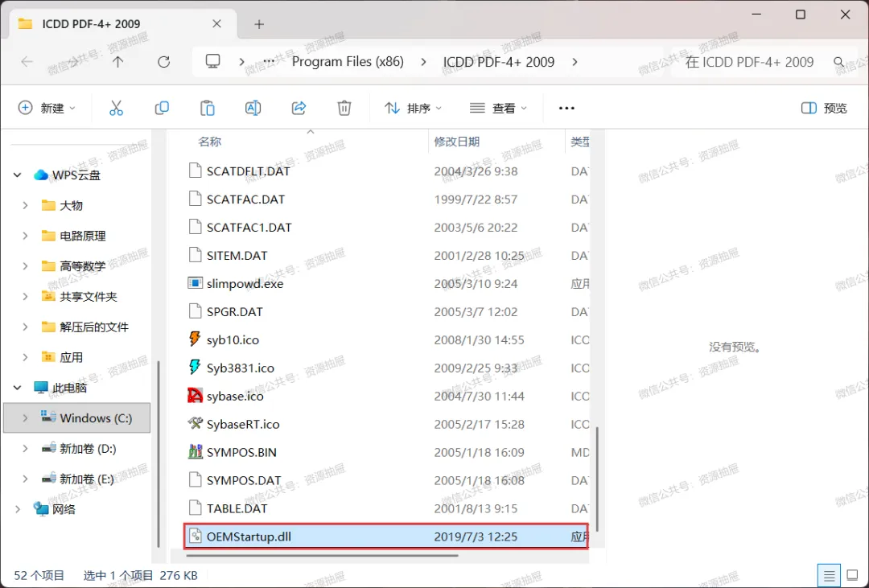Click the sybase.ico red icon
Viewport: 869px width, 588px height.
195,396
